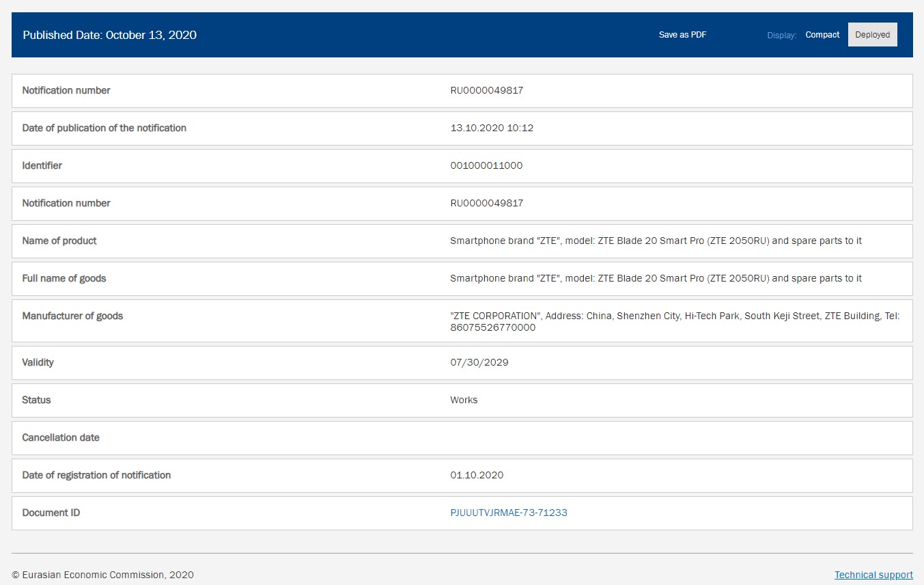Open the Technical support page

tap(873, 574)
